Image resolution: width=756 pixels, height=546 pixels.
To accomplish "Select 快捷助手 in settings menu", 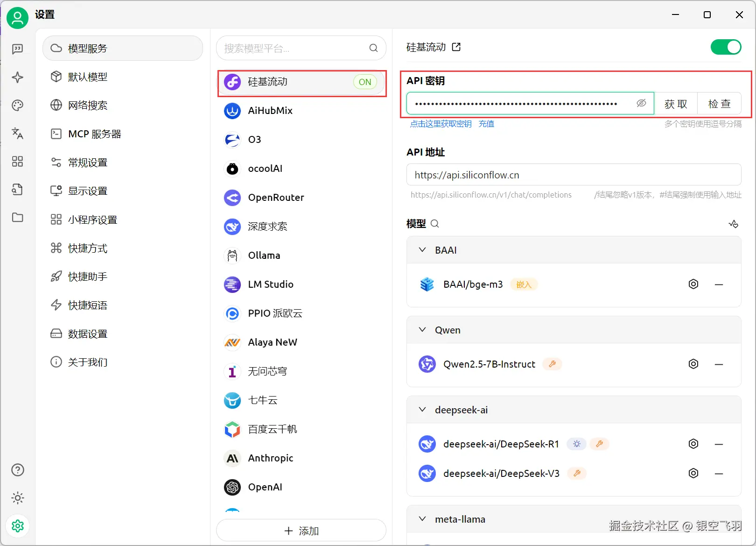I will tap(123, 277).
